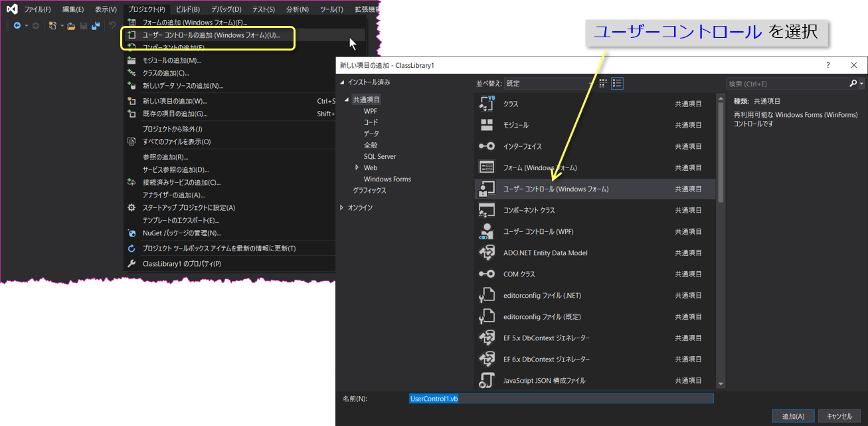The width and height of the screenshot is (868, 426).
Task: Click the キャンセル button
Action: [x=839, y=416]
